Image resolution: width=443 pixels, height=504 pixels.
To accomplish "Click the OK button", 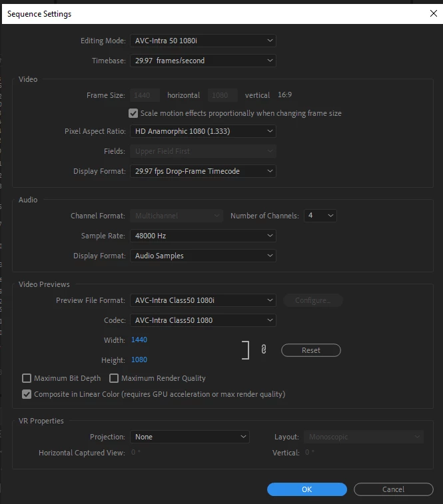I will tap(307, 489).
